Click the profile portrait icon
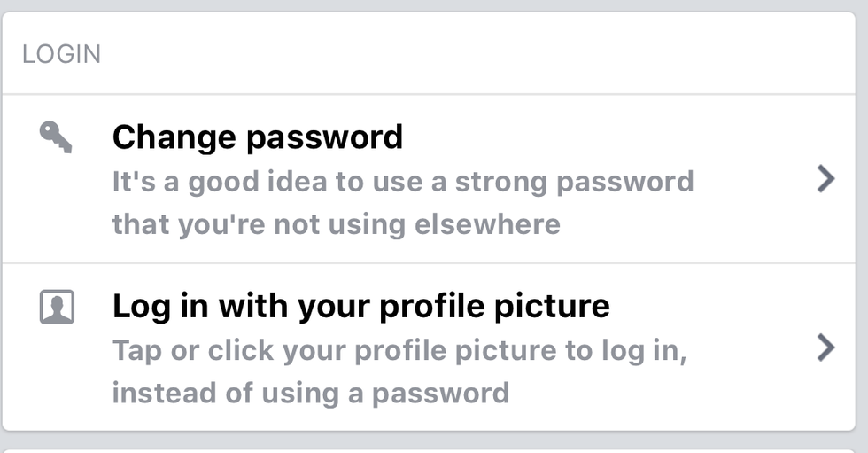This screenshot has width=868, height=453. pyautogui.click(x=57, y=307)
